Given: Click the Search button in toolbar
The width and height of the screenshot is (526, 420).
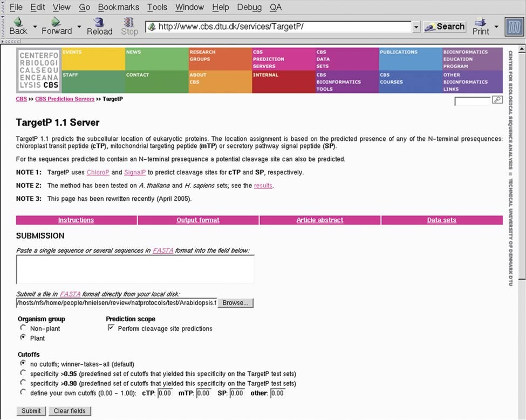Looking at the screenshot, I should (445, 27).
